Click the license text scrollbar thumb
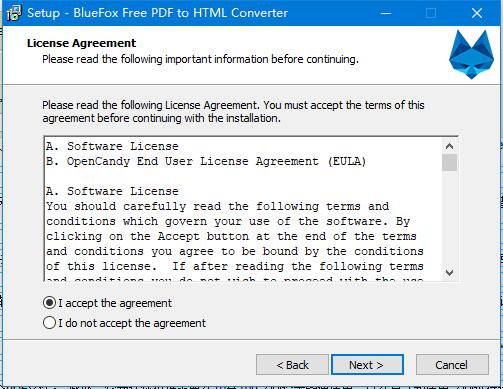 coord(449,162)
